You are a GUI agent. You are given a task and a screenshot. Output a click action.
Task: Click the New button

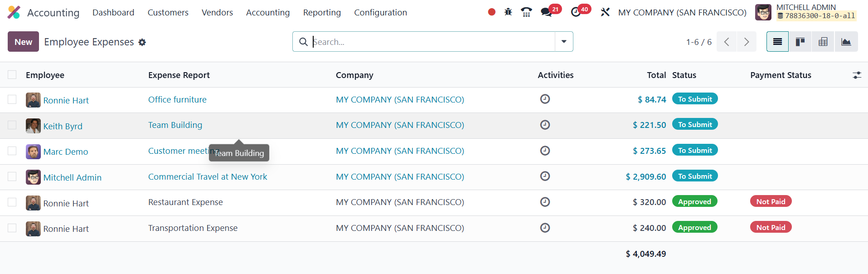click(23, 42)
